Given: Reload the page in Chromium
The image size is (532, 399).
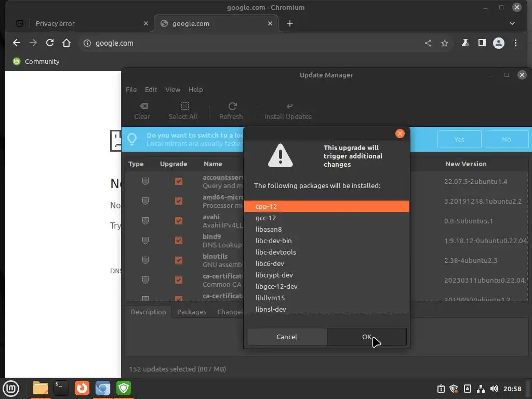Looking at the screenshot, I should [50, 43].
